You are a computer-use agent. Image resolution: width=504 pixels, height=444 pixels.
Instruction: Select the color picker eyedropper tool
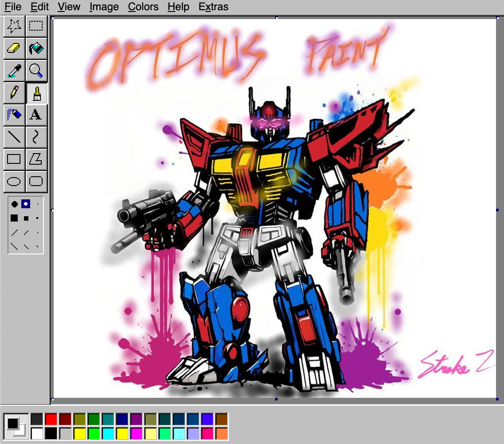click(14, 70)
